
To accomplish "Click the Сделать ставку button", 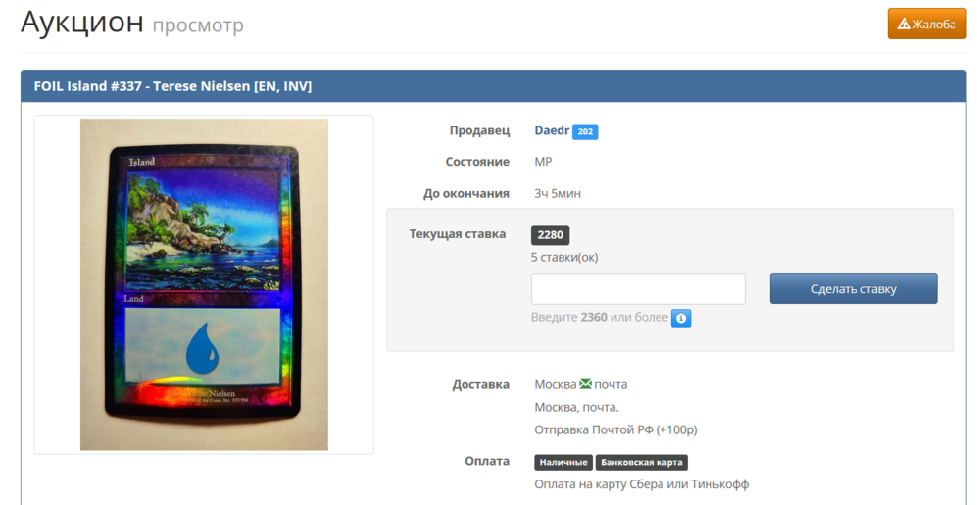I will [854, 288].
